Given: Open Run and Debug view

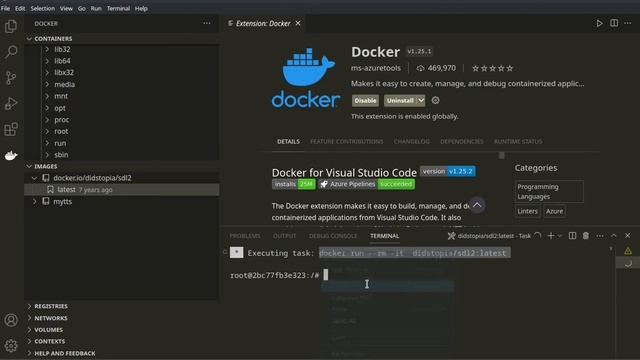Looking at the screenshot, I should [11, 103].
